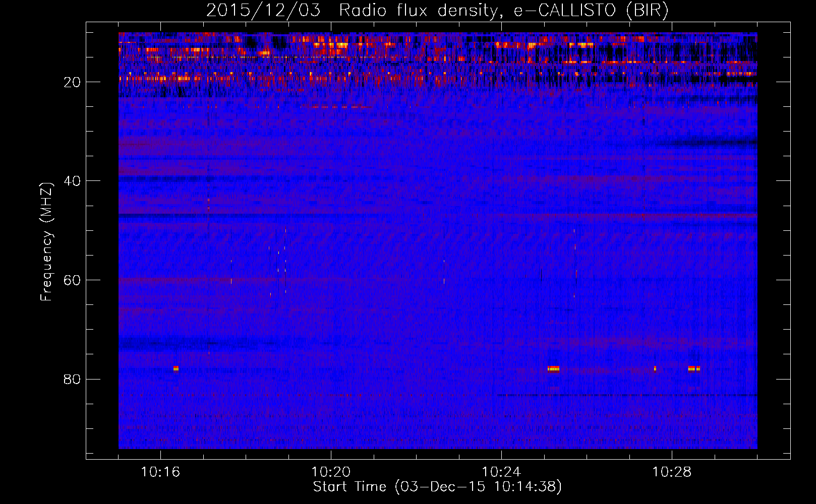The height and width of the screenshot is (504, 816).
Task: Click the "10:16" time tick label
Action: (x=160, y=472)
